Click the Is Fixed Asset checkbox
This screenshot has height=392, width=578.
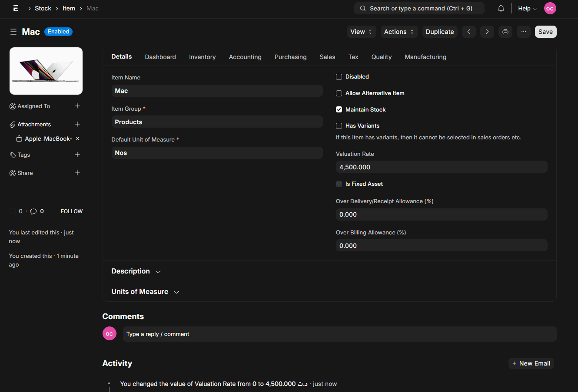point(339,184)
